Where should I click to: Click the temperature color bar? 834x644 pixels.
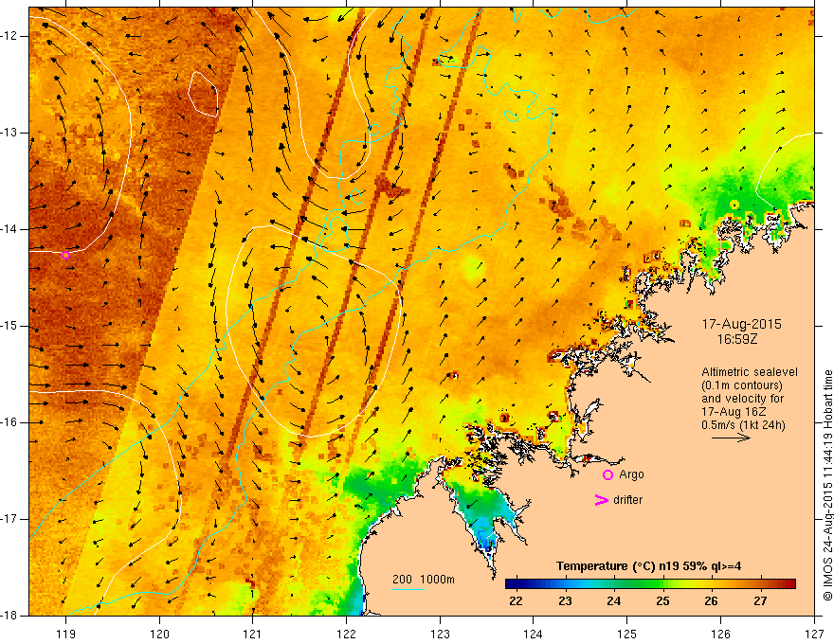click(x=650, y=584)
